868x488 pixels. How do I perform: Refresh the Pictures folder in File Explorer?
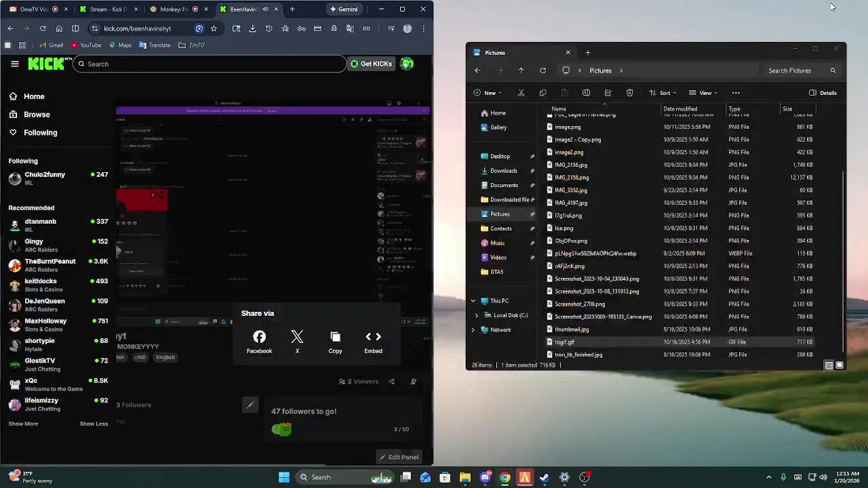click(x=542, y=70)
